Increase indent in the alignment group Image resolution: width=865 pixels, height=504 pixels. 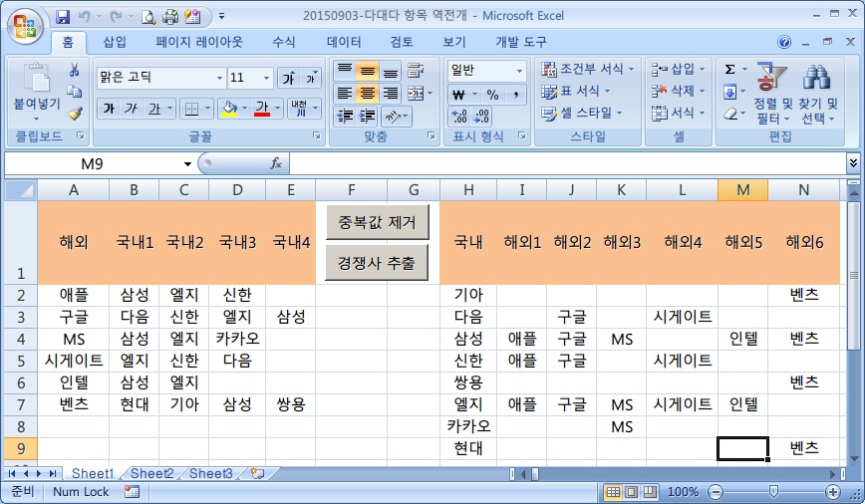(368, 116)
